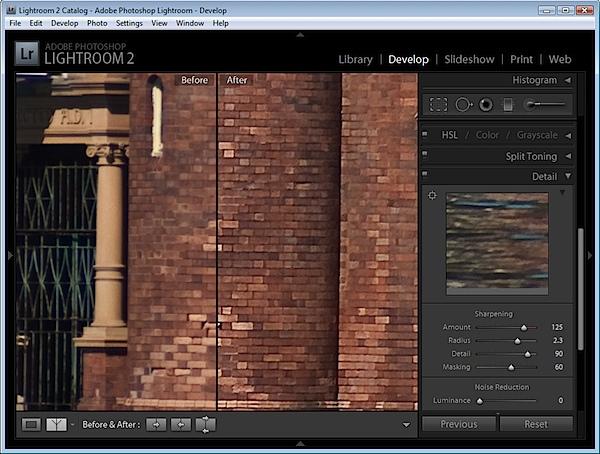600x454 pixels.
Task: Click the Reset button
Action: click(536, 424)
